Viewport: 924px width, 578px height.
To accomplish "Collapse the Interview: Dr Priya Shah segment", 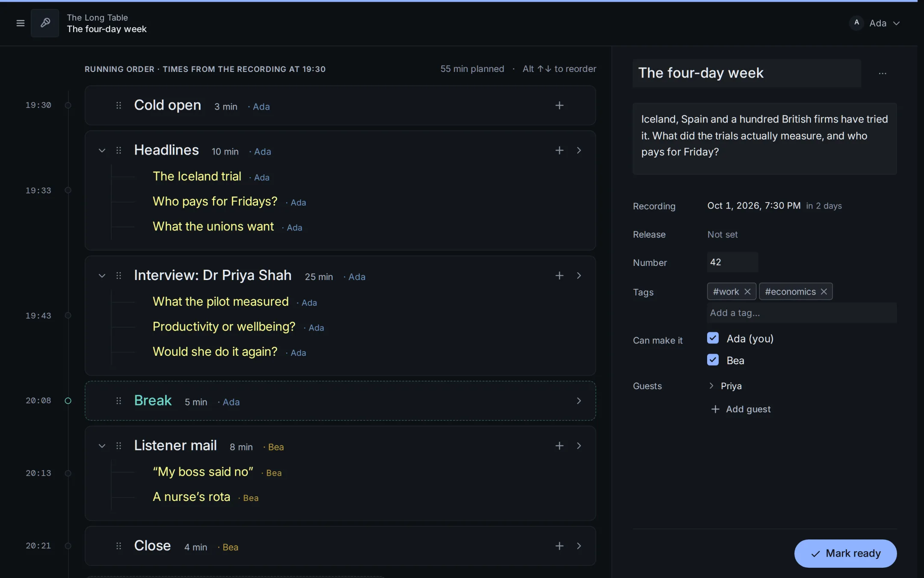I will click(x=102, y=276).
